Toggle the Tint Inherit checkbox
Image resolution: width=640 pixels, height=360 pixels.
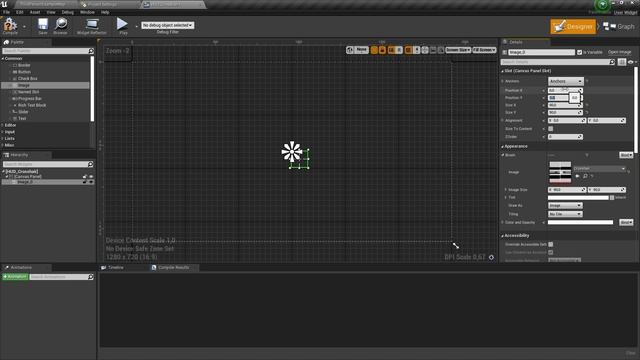(612, 198)
